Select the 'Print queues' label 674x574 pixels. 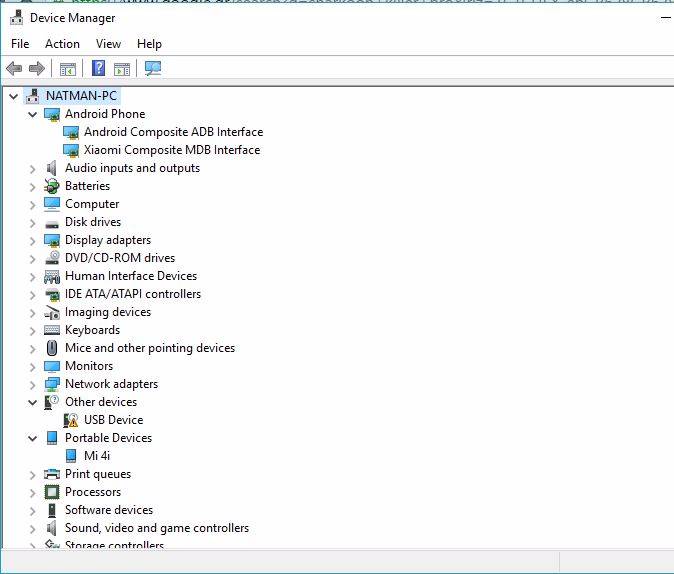tap(98, 474)
